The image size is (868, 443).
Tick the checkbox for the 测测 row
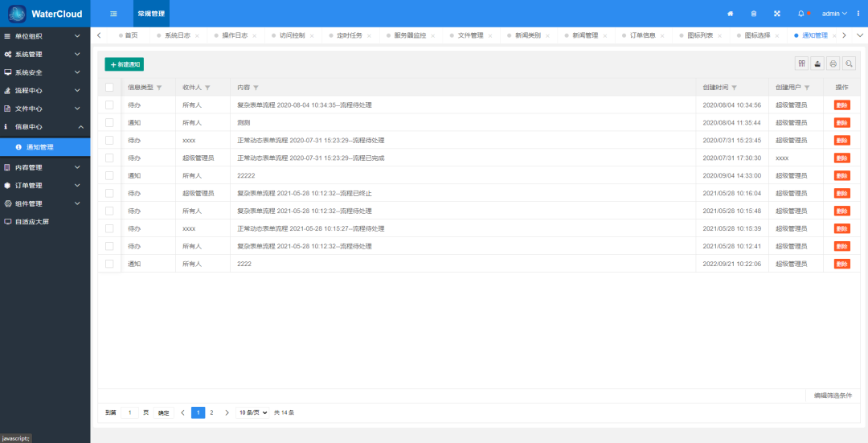[x=109, y=122]
